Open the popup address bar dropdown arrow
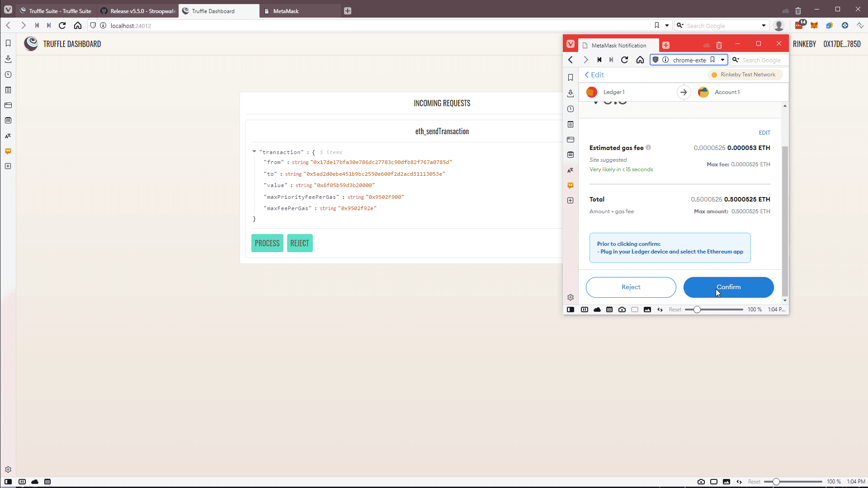 tap(722, 60)
